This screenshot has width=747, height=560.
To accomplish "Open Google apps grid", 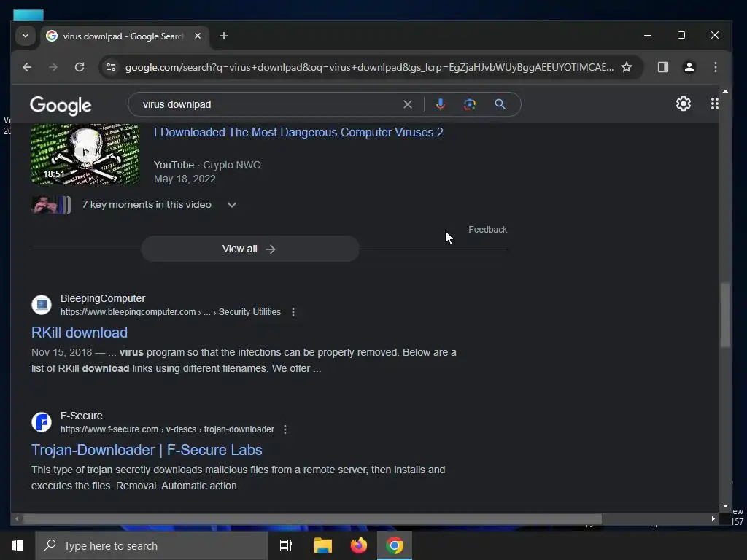I will [x=715, y=104].
